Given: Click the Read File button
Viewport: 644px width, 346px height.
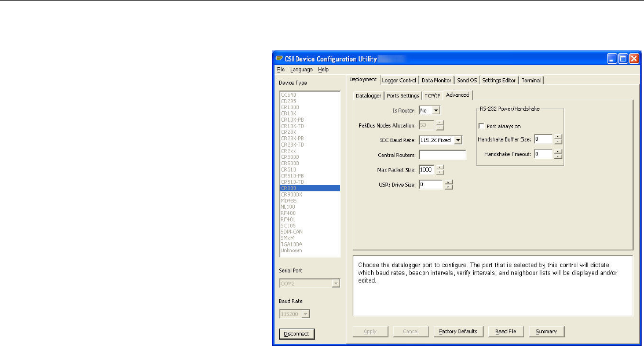Looking at the screenshot, I should pos(506,332).
